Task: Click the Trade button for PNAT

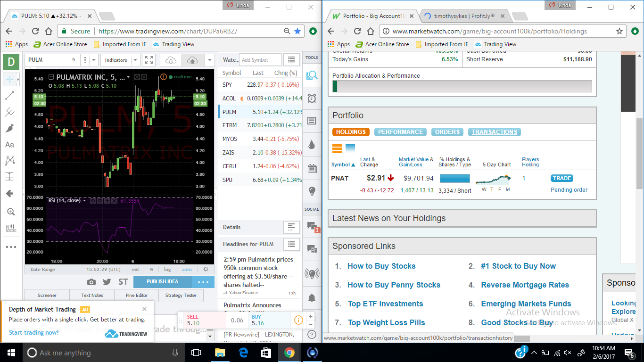Action: pyautogui.click(x=562, y=178)
